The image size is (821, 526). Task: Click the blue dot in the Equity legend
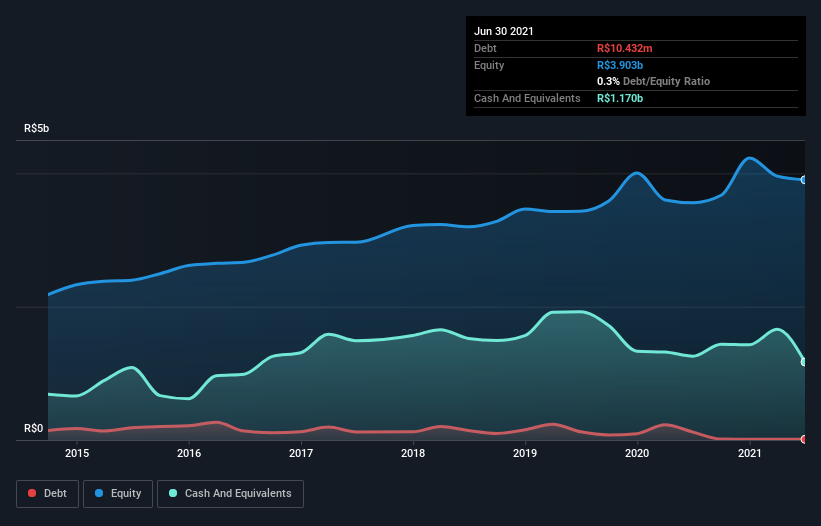pos(100,493)
